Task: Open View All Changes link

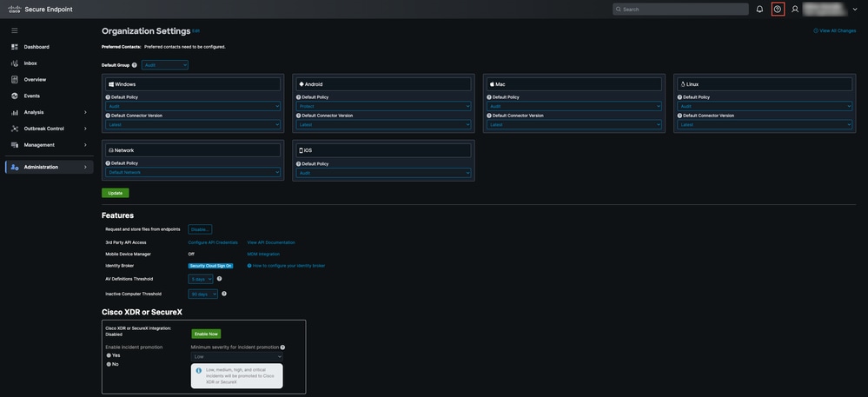Action: (835, 31)
